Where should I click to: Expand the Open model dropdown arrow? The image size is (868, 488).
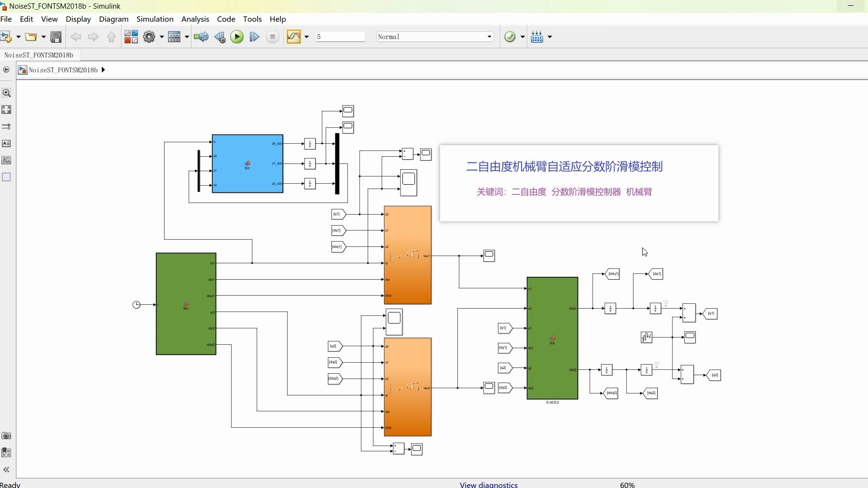(x=43, y=37)
